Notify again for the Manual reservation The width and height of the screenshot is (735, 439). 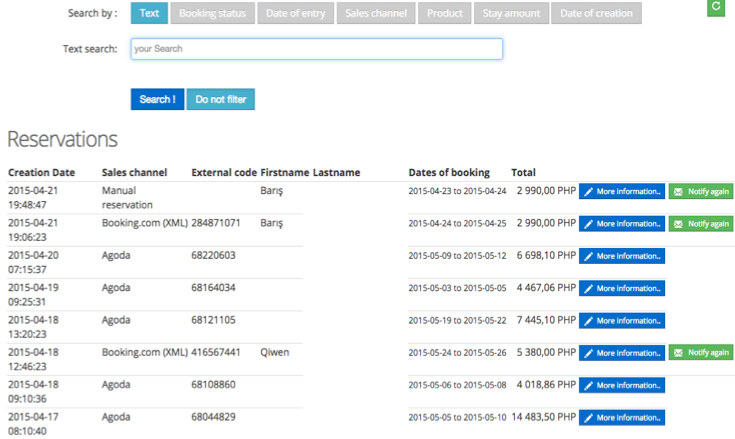700,191
